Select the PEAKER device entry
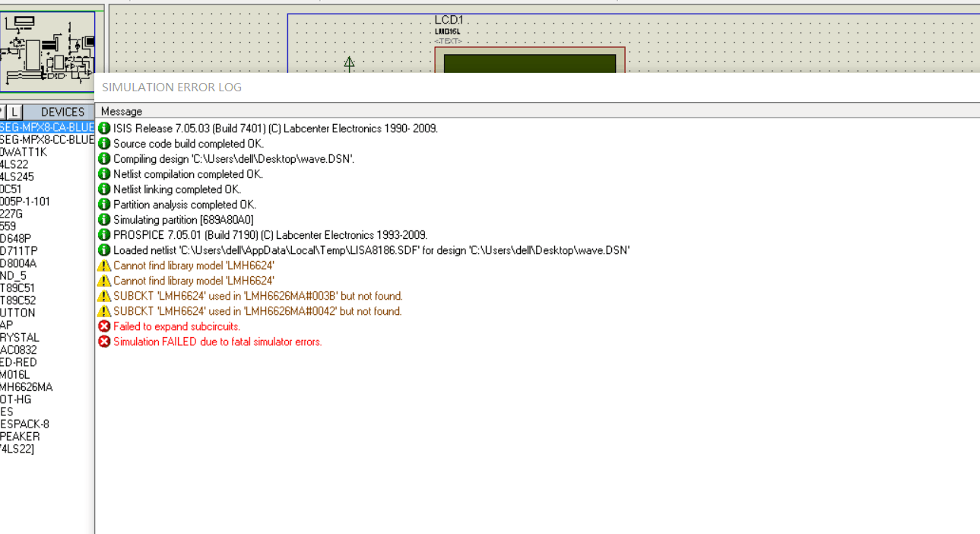The height and width of the screenshot is (534, 980). coord(20,437)
